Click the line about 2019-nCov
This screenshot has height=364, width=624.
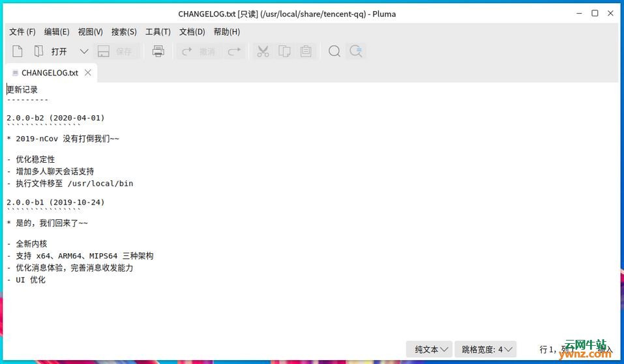pyautogui.click(x=63, y=139)
